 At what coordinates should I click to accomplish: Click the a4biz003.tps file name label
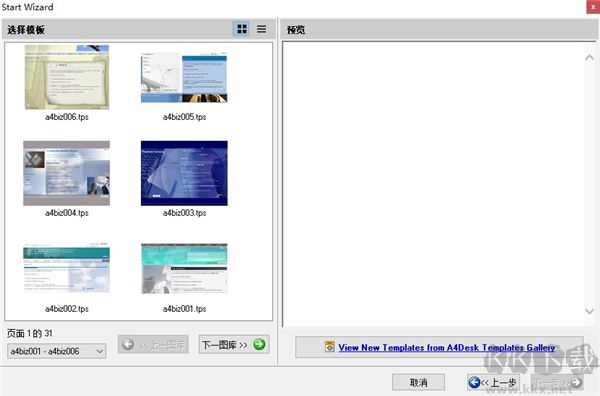pyautogui.click(x=184, y=213)
